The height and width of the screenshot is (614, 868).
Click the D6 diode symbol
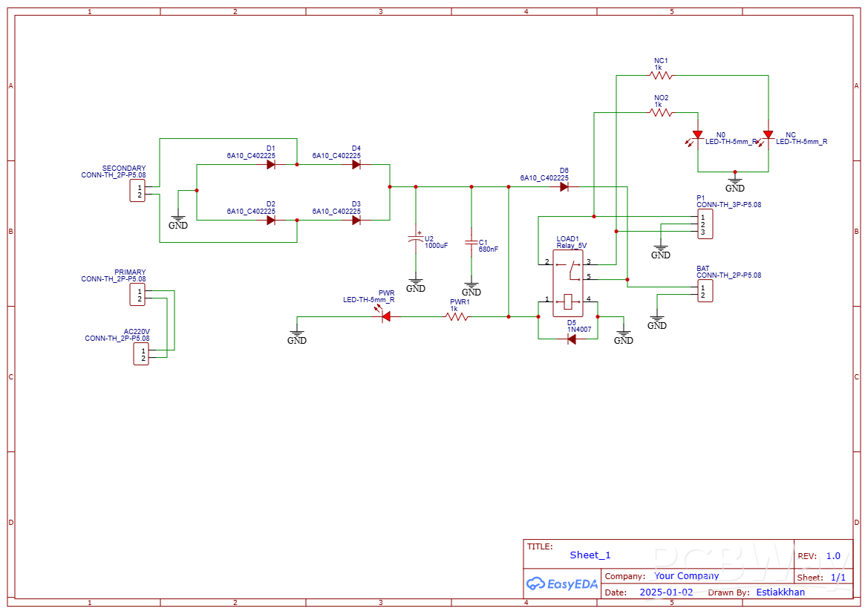tap(564, 187)
